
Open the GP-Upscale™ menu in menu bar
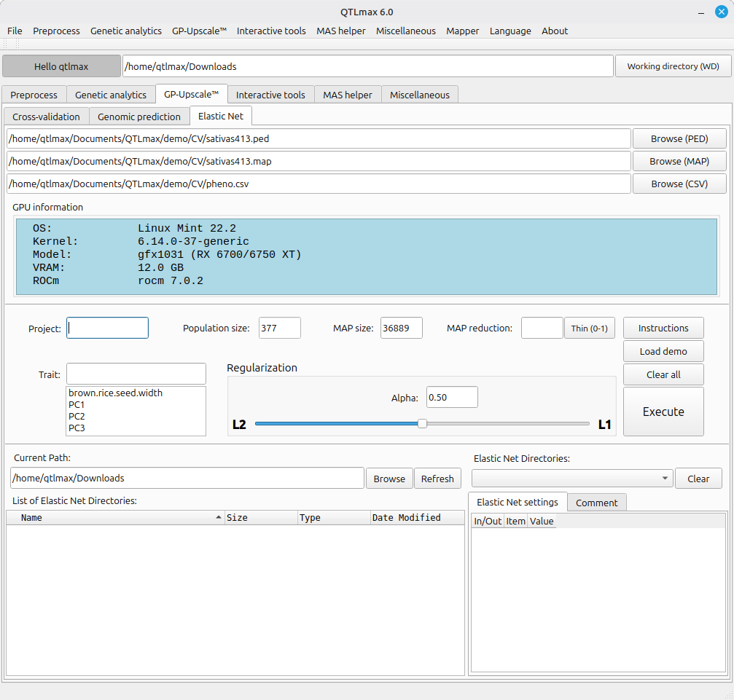(x=199, y=31)
